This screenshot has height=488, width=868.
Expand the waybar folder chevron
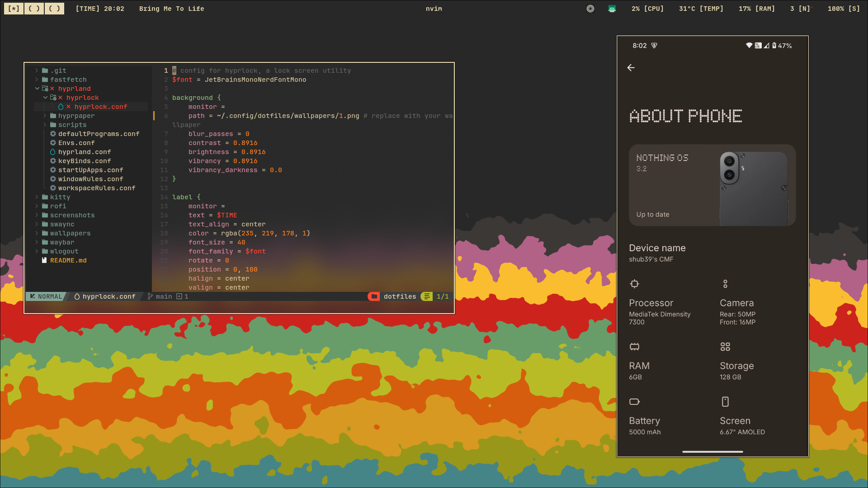tap(37, 242)
